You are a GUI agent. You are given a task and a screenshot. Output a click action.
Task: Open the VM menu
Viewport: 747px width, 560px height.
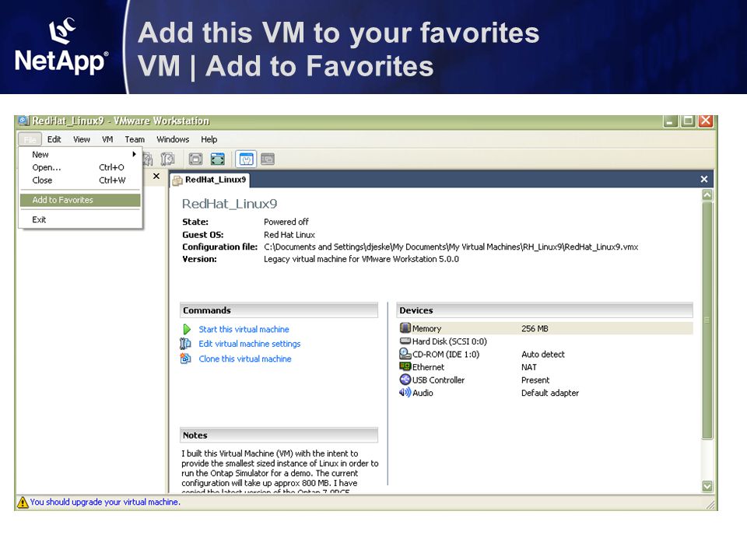(x=107, y=139)
